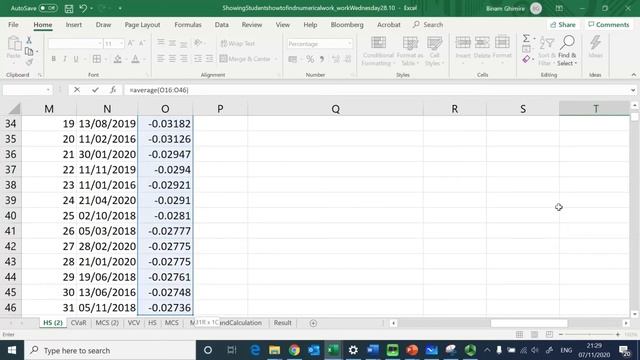Viewport: 640px width, 360px height.
Task: Click the Copy icon
Action: pos(29,51)
